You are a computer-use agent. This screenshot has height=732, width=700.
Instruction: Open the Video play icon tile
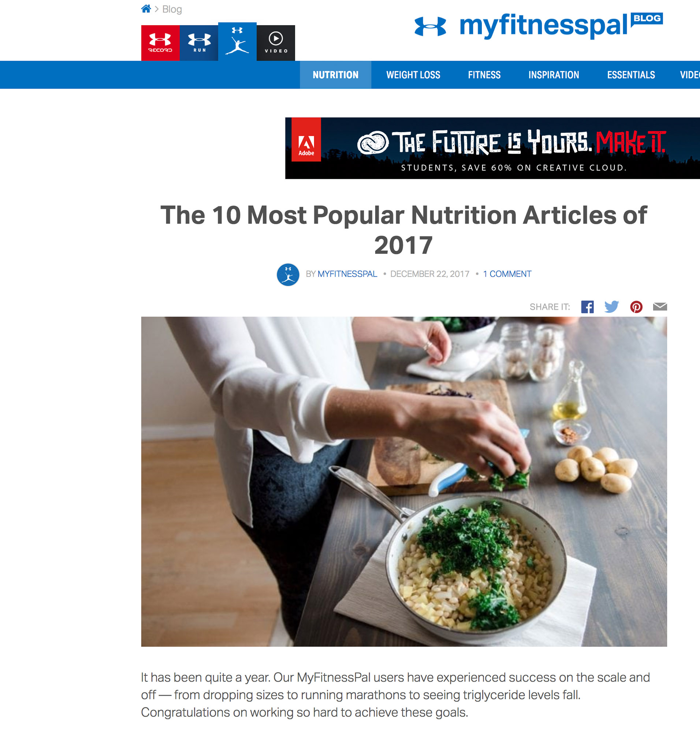tap(276, 43)
